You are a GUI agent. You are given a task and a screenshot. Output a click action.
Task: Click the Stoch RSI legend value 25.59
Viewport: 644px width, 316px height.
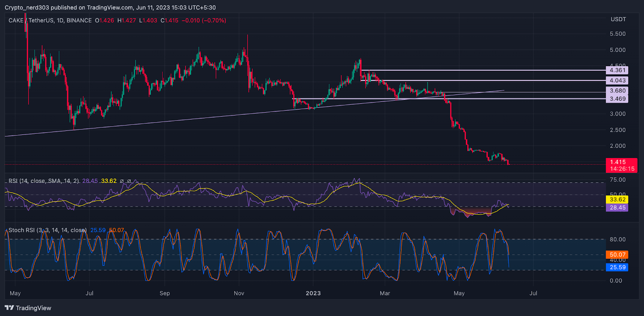pos(98,230)
